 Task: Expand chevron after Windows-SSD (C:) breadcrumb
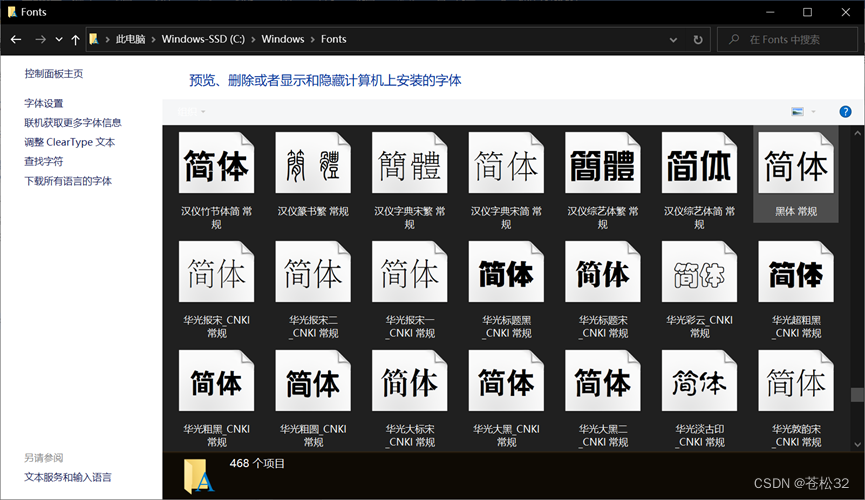253,39
